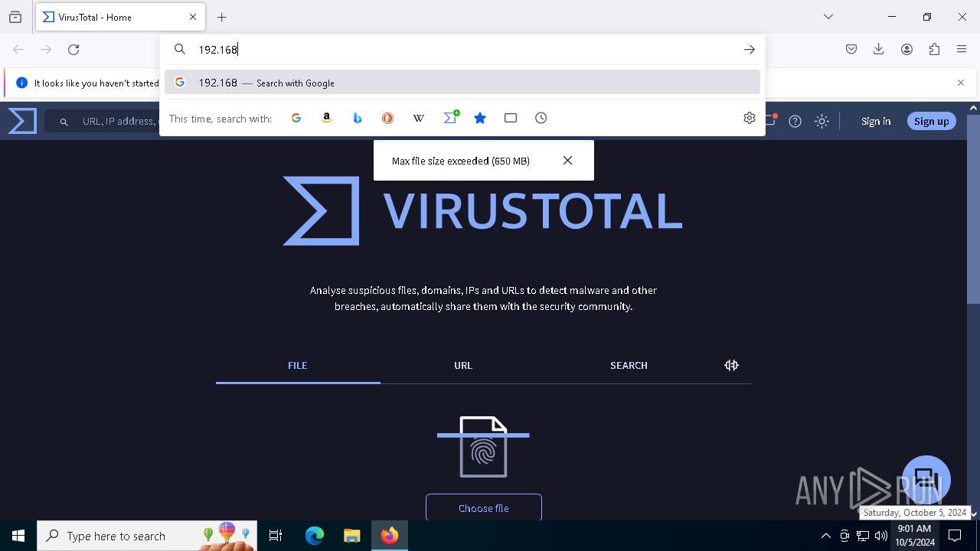This screenshot has height=551, width=980.
Task: Close the VirusTotal - Home tab
Action: (x=193, y=17)
